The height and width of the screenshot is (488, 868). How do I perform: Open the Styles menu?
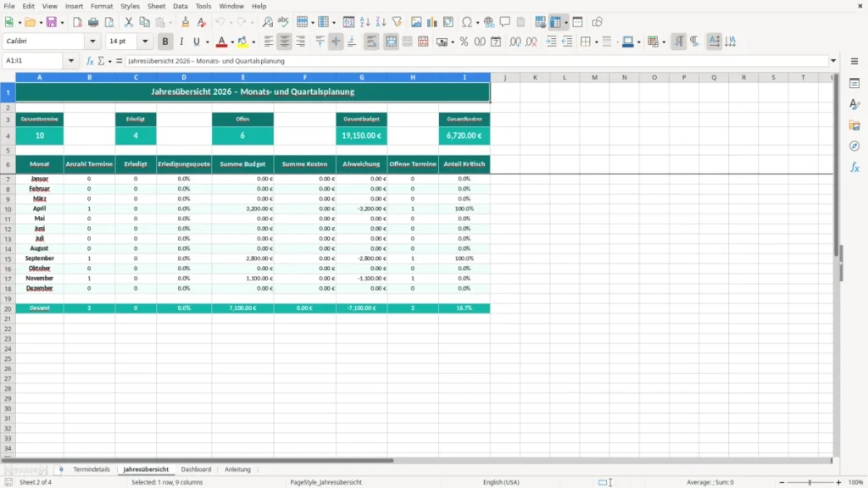(x=130, y=6)
